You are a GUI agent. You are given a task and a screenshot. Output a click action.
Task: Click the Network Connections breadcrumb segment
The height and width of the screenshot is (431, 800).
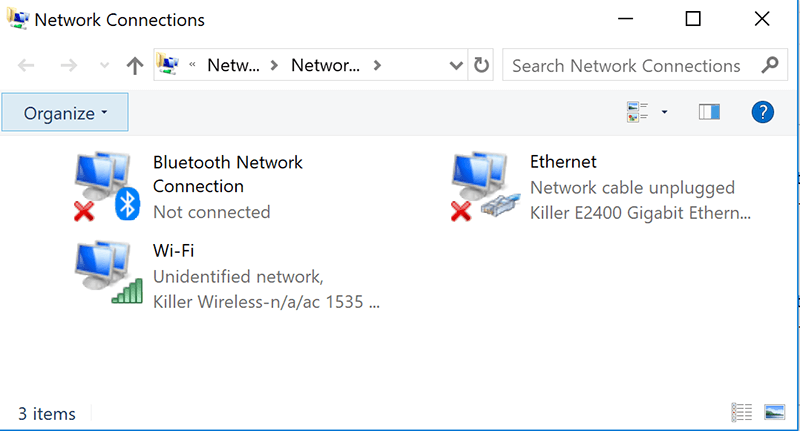[x=324, y=66]
